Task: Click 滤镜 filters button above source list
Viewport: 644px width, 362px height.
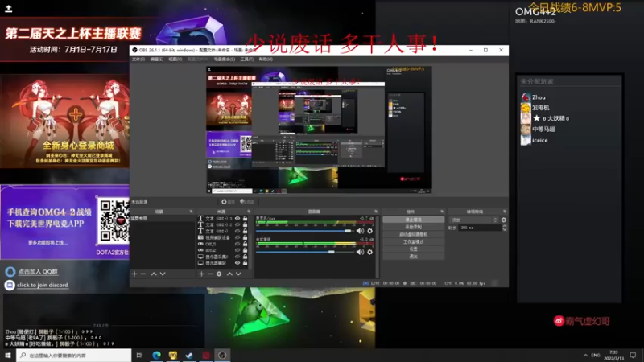Action: pyautogui.click(x=247, y=202)
